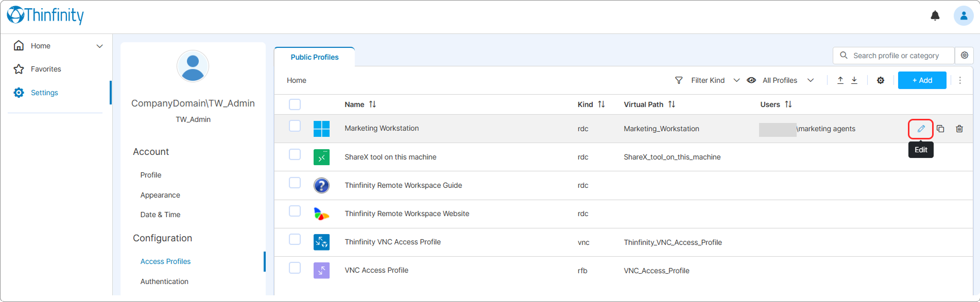Click the marketing agents users cell

807,129
